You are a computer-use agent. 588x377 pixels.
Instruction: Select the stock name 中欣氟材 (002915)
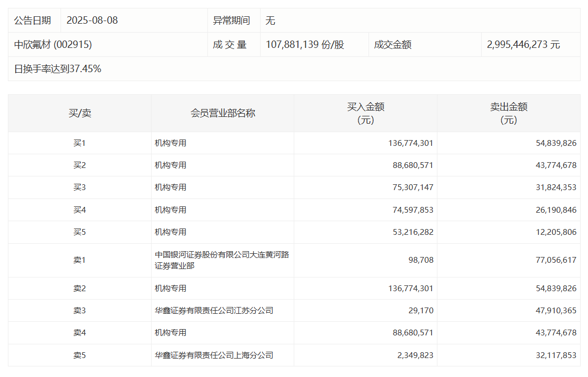pyautogui.click(x=53, y=45)
